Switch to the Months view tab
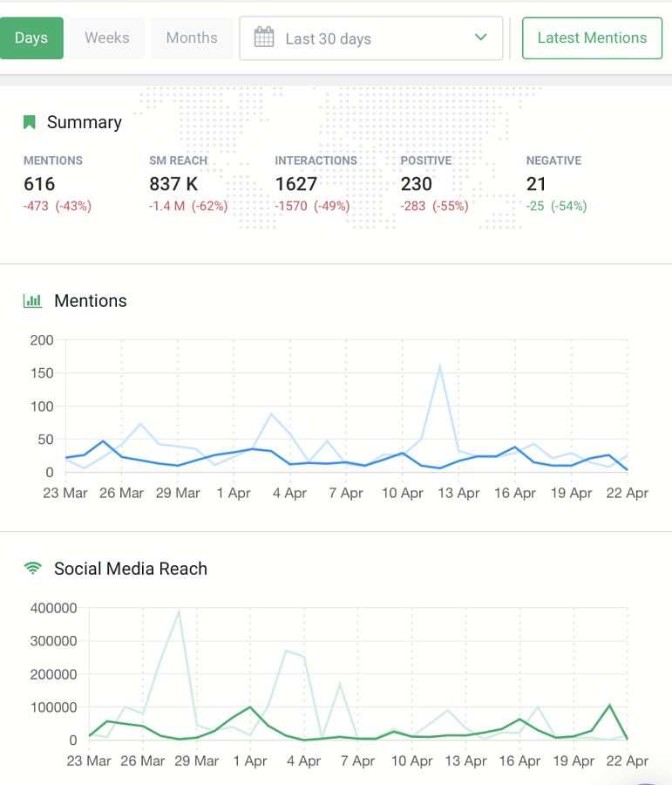This screenshot has width=672, height=785. pos(192,38)
